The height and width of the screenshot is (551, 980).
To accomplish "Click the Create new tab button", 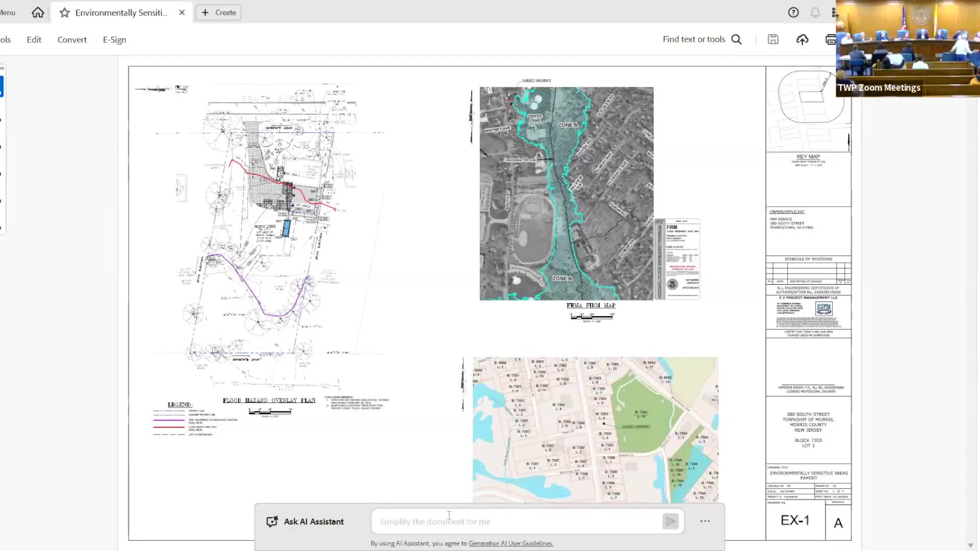I will 218,12.
